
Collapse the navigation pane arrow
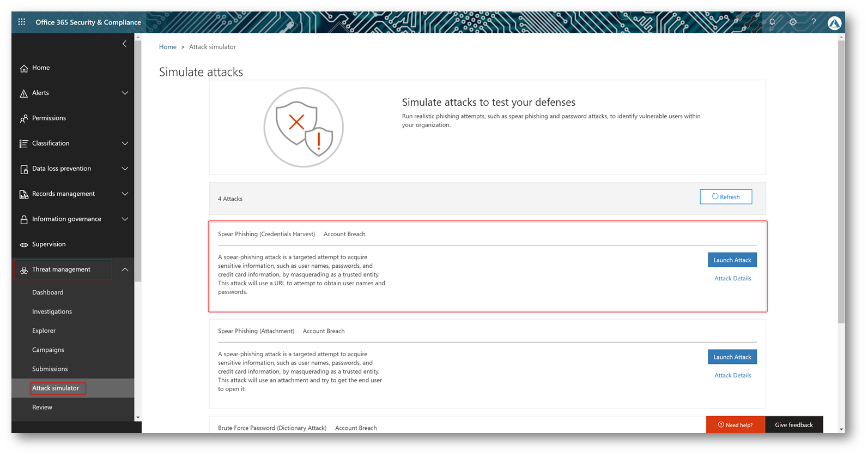click(124, 44)
